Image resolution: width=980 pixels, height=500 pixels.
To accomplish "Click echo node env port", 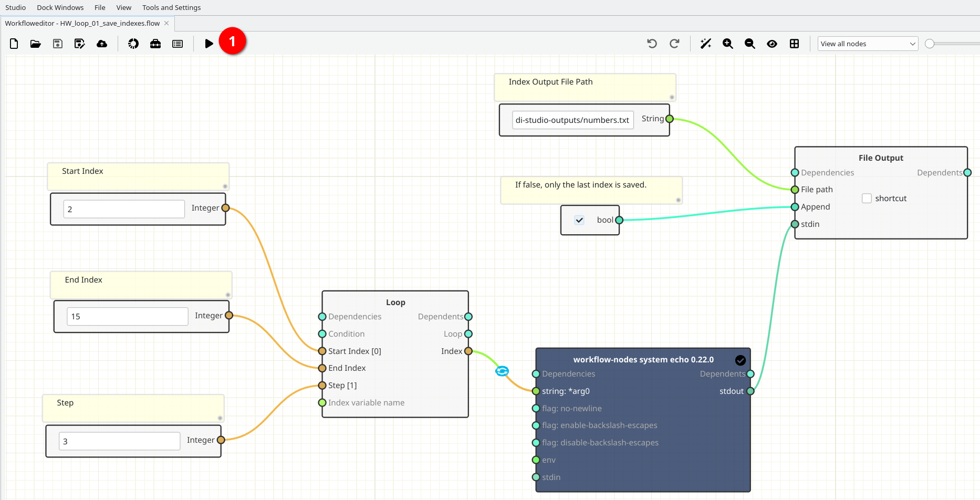I will tap(536, 460).
